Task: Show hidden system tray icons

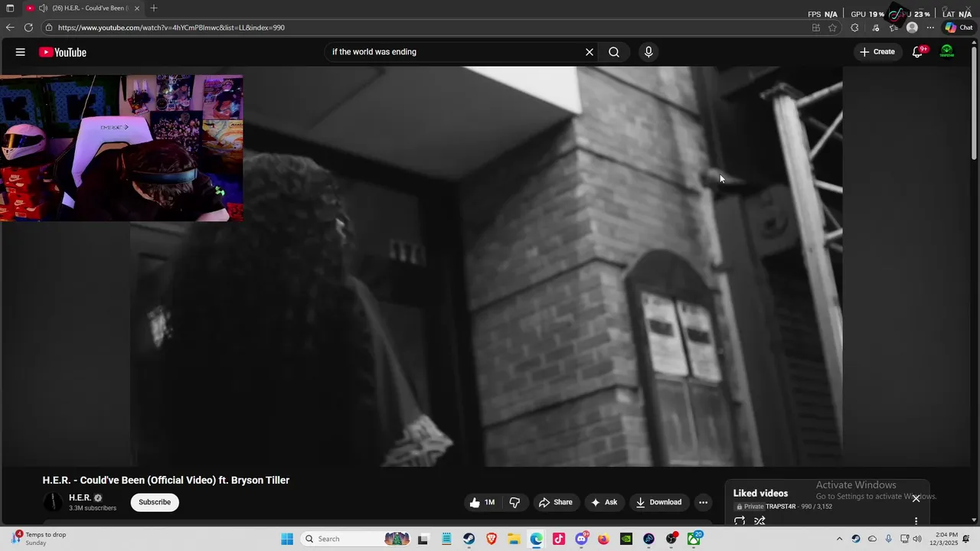Action: tap(839, 539)
